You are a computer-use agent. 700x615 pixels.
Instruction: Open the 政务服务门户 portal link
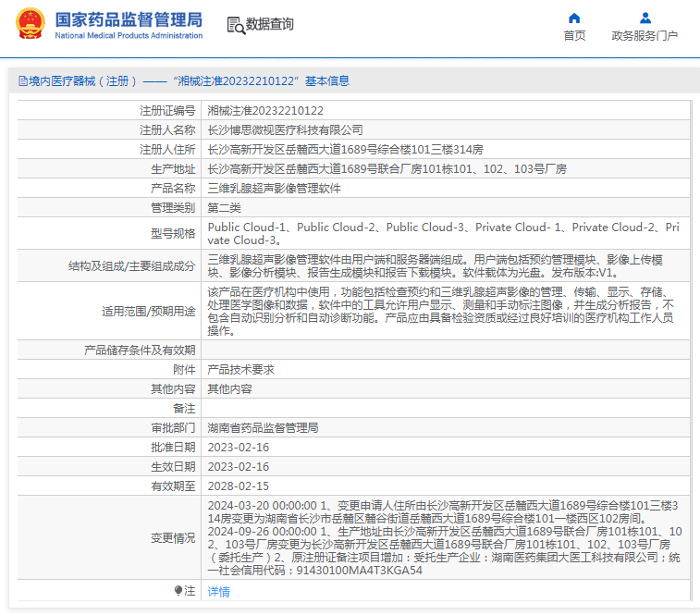[x=645, y=36]
